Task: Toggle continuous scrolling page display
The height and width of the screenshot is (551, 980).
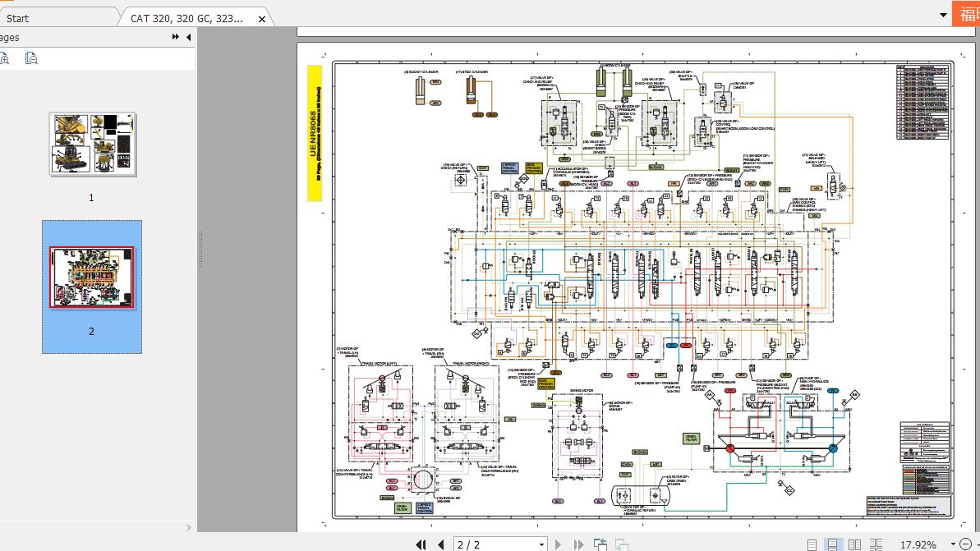Action: tap(833, 544)
